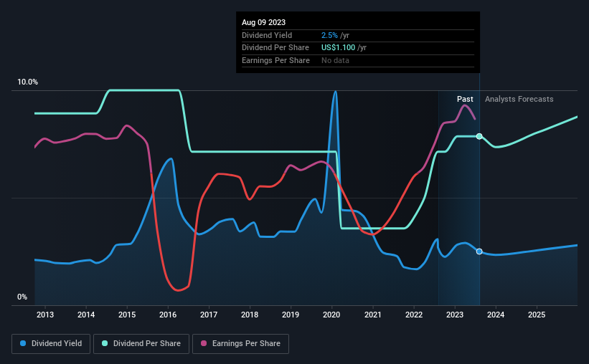Select the 2014 x-axis label
This screenshot has height=364, width=589.
coord(86,315)
